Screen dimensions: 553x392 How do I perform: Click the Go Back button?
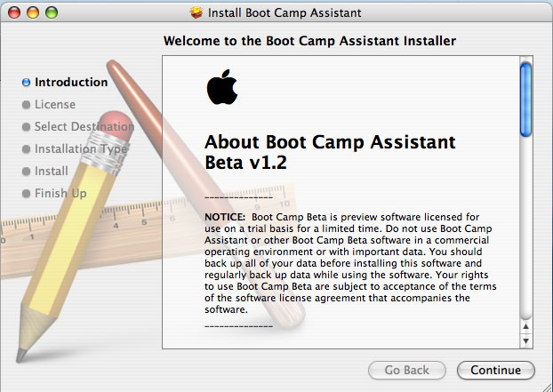(x=406, y=370)
